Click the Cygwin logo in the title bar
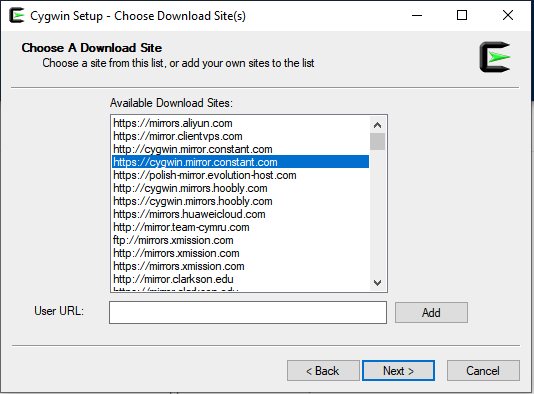 tap(17, 15)
